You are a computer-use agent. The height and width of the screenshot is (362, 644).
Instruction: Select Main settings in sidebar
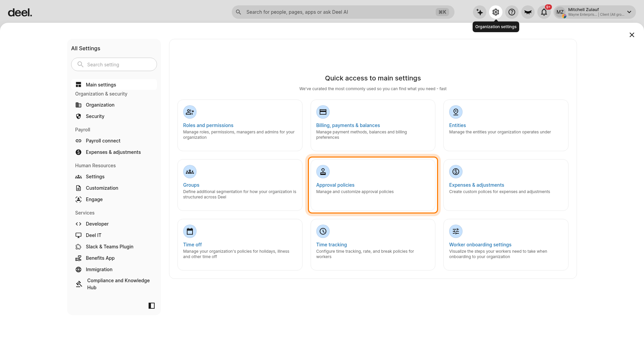(x=114, y=85)
